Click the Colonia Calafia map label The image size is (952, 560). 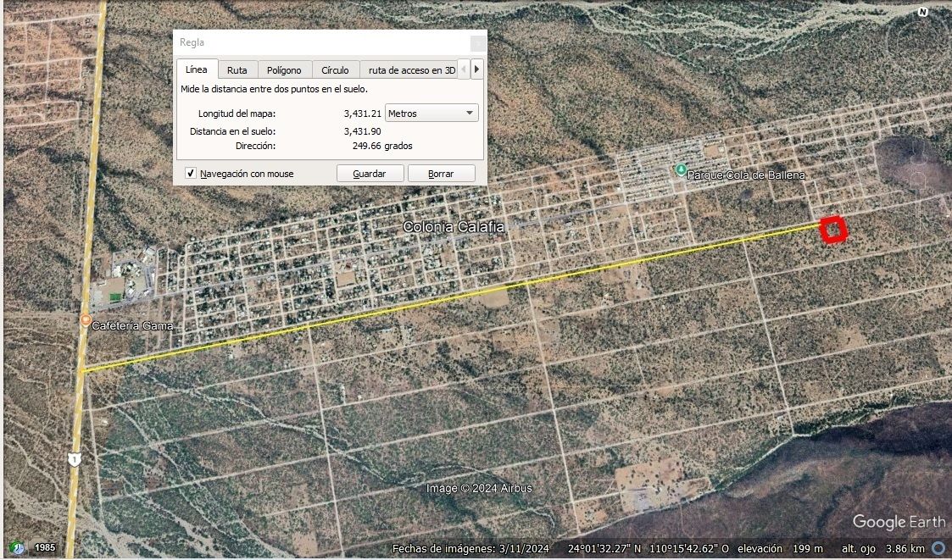pos(454,227)
